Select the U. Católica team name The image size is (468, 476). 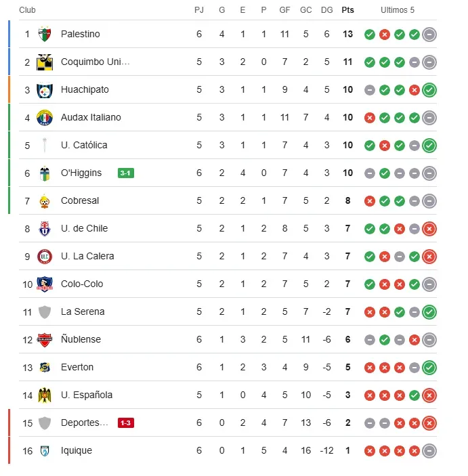pos(84,145)
